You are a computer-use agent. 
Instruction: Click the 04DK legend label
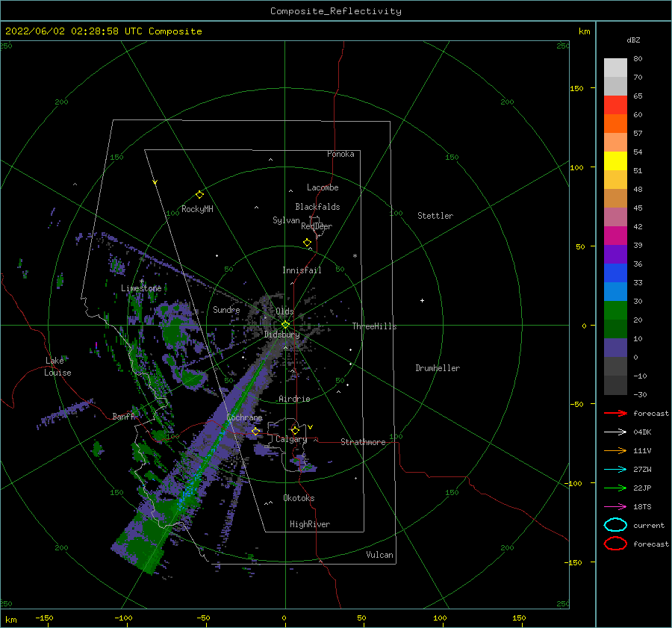click(642, 432)
